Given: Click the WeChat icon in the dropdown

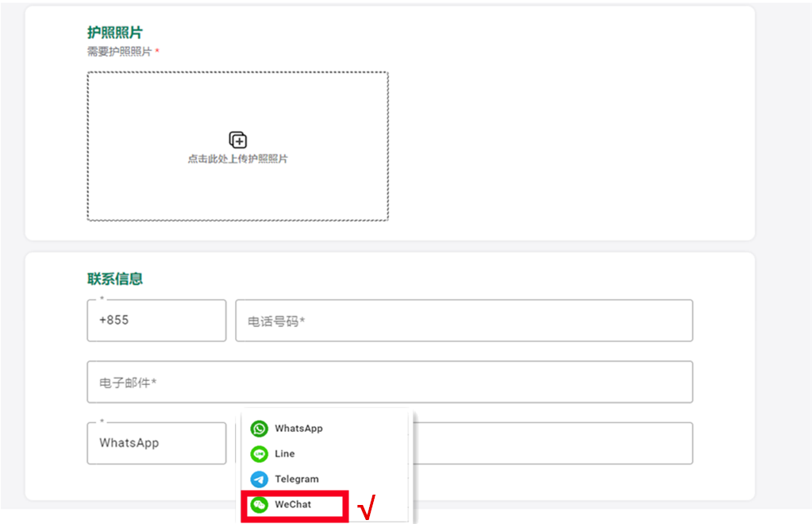Looking at the screenshot, I should coord(260,505).
